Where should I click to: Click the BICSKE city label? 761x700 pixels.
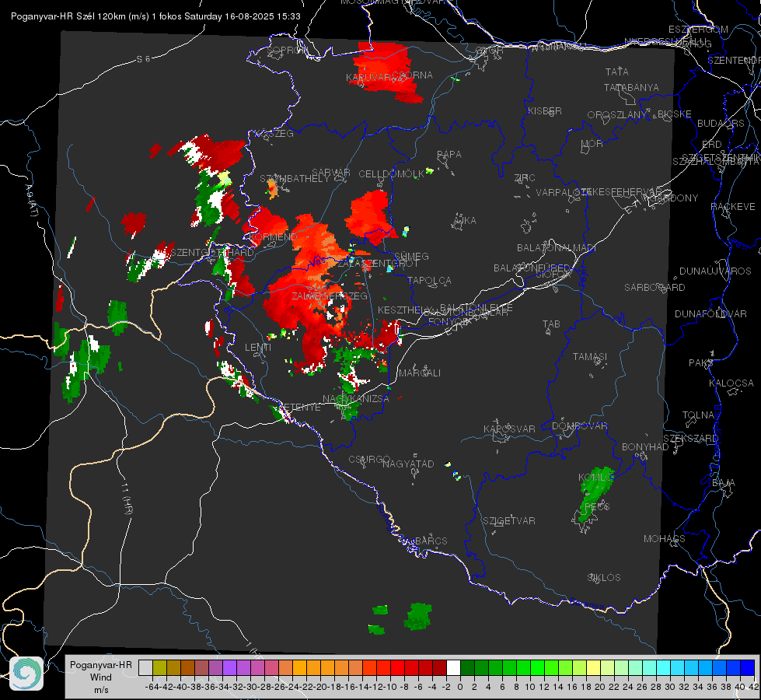pos(675,114)
